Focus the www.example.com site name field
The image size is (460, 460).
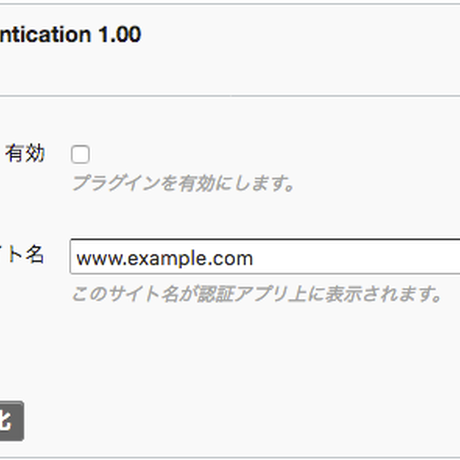(265, 256)
